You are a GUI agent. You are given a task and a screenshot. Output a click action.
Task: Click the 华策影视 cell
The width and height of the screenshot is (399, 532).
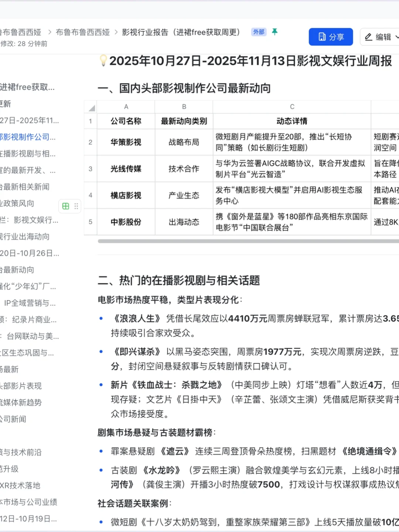126,142
